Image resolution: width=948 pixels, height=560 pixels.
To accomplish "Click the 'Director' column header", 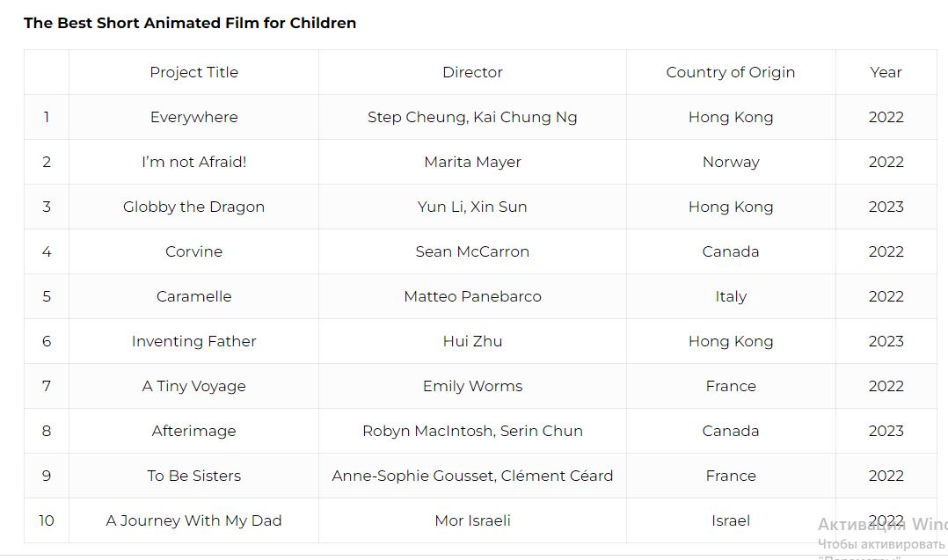I will click(x=472, y=72).
